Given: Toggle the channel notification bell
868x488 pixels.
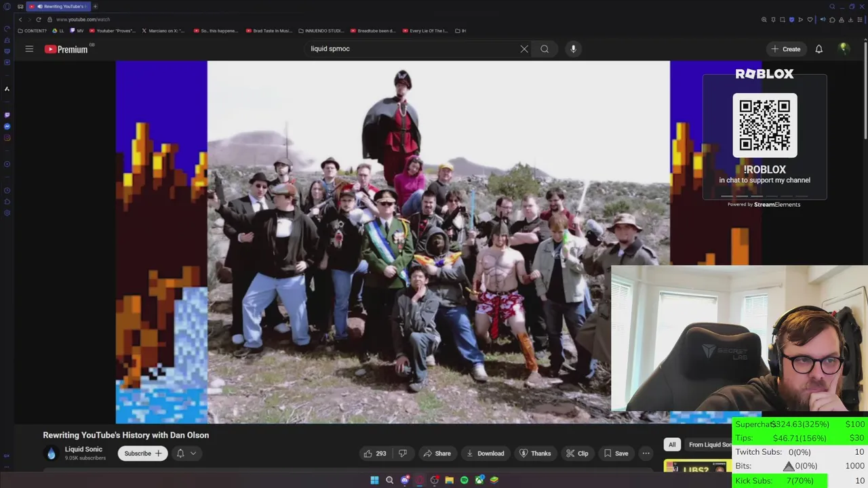Looking at the screenshot, I should (x=180, y=453).
